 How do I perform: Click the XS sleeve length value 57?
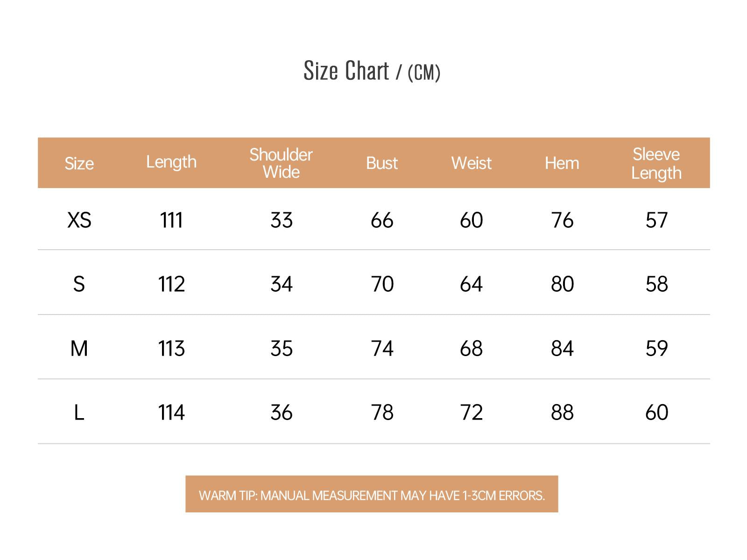tap(656, 220)
